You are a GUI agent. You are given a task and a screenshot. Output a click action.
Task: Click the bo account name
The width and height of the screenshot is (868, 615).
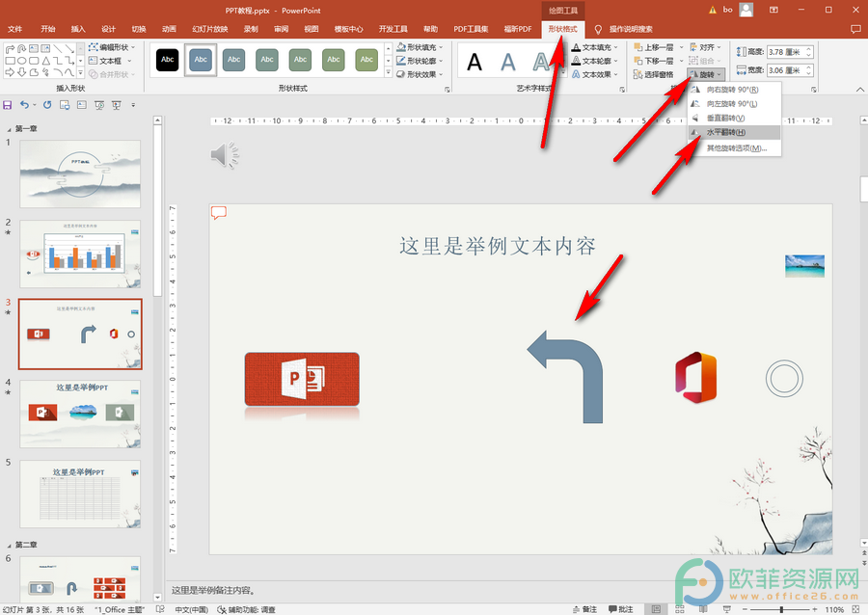pos(727,10)
